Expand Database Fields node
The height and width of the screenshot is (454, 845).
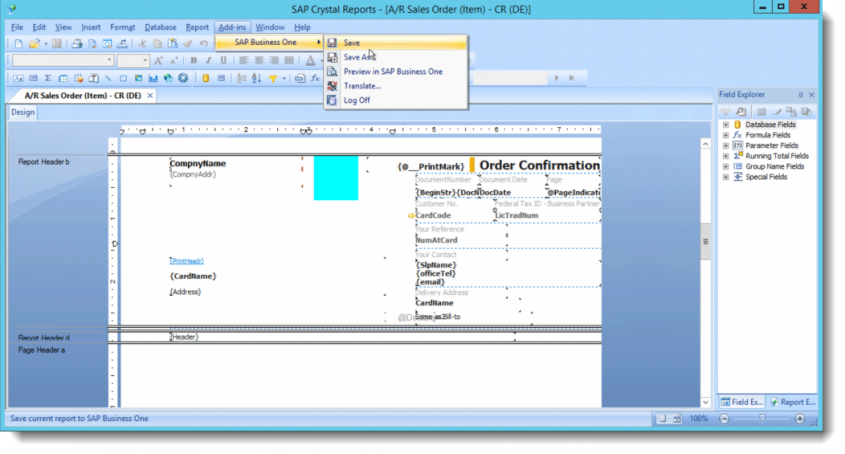tap(726, 125)
